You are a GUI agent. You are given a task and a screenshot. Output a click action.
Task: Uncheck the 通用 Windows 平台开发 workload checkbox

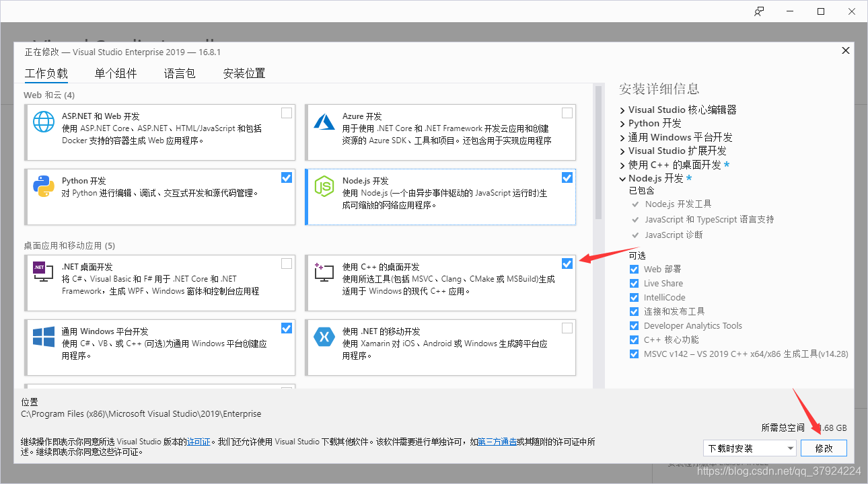click(x=287, y=328)
